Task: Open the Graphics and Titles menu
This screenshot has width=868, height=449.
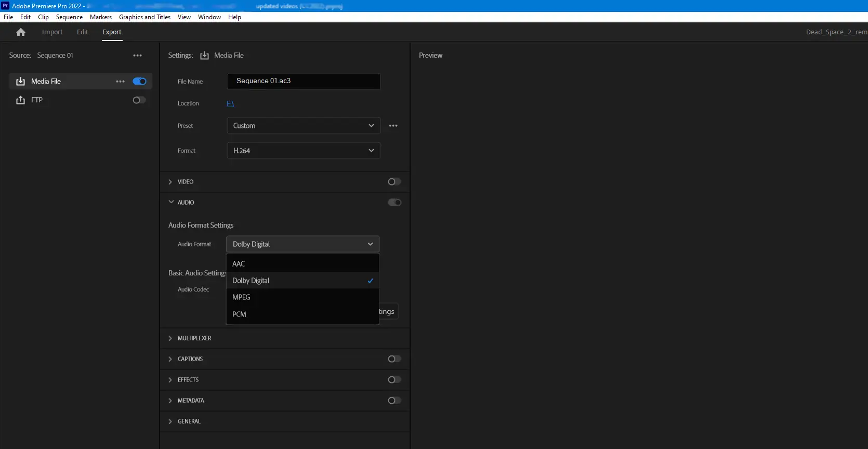Action: (144, 17)
